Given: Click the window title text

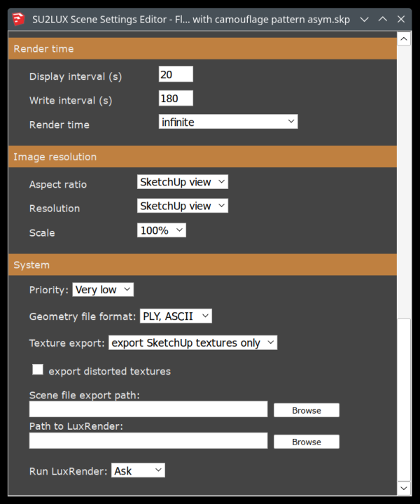Looking at the screenshot, I should point(191,20).
